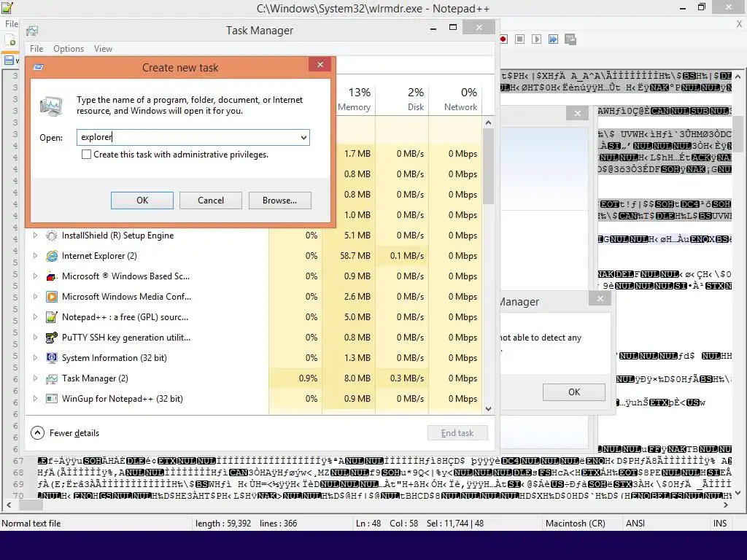Expand the InstallShield Setup Engine row
The height and width of the screenshot is (560, 747).
(x=35, y=236)
